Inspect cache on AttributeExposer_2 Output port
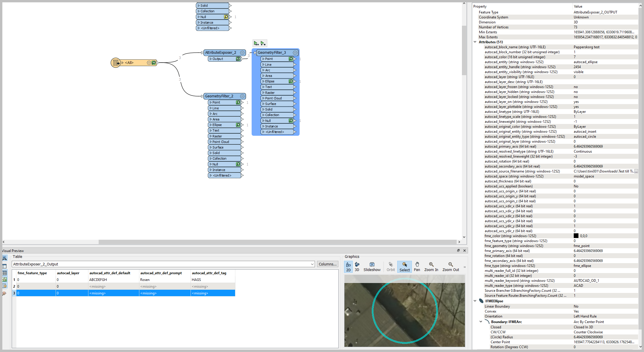This screenshot has width=644, height=352. [238, 59]
